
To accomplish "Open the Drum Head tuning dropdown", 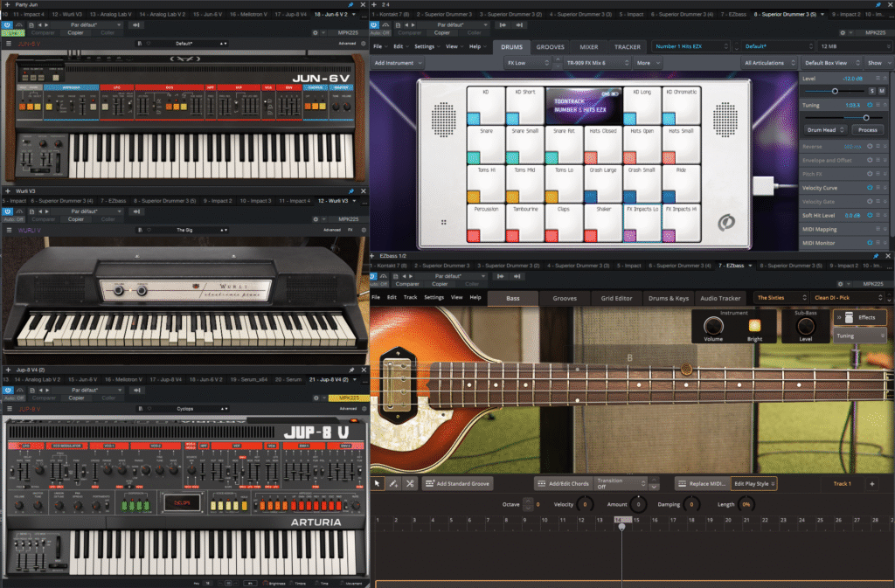I will click(x=825, y=130).
